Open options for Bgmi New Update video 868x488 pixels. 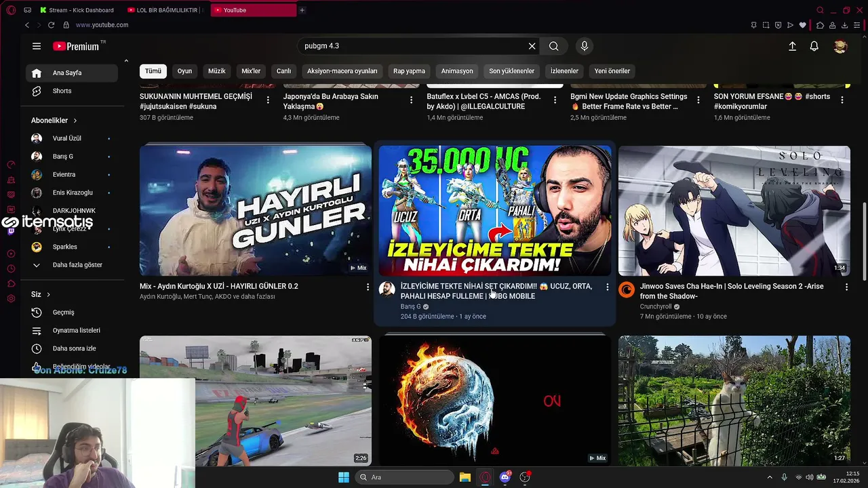coord(698,100)
